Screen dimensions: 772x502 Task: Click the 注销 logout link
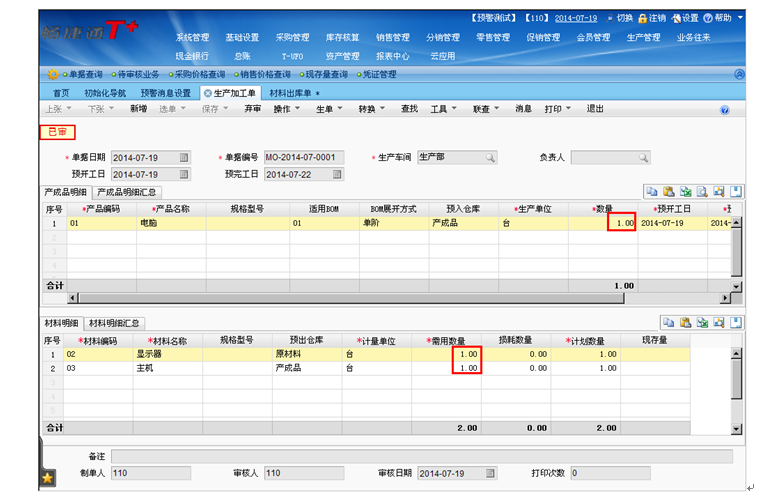[x=656, y=18]
